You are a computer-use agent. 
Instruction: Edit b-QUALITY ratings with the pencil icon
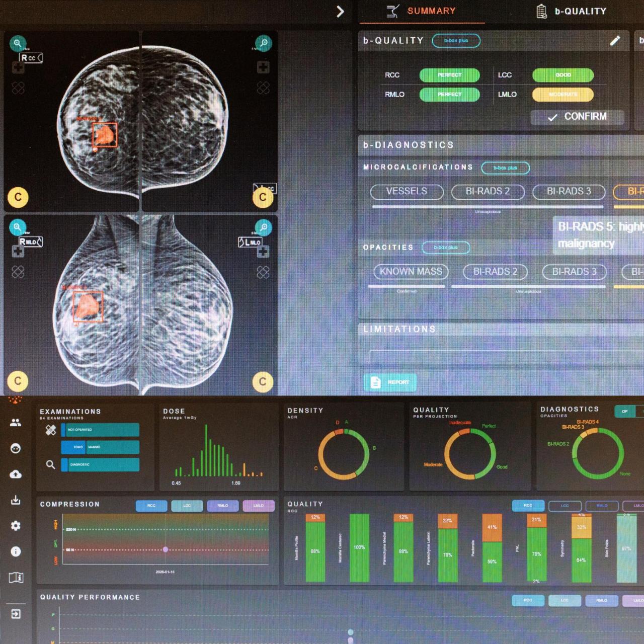pyautogui.click(x=615, y=41)
